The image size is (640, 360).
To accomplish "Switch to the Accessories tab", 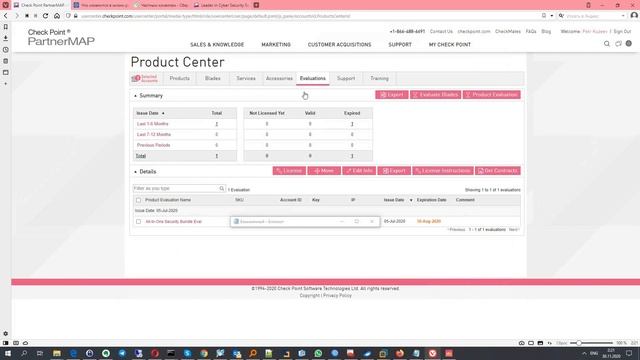I will [x=279, y=78].
